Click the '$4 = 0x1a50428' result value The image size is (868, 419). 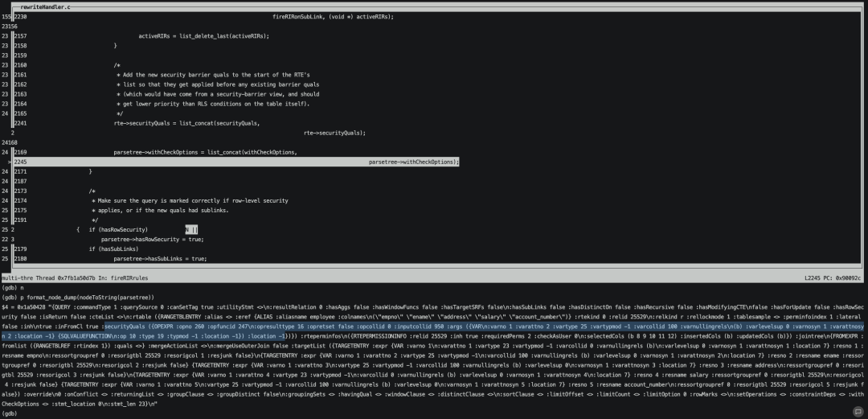[24, 307]
